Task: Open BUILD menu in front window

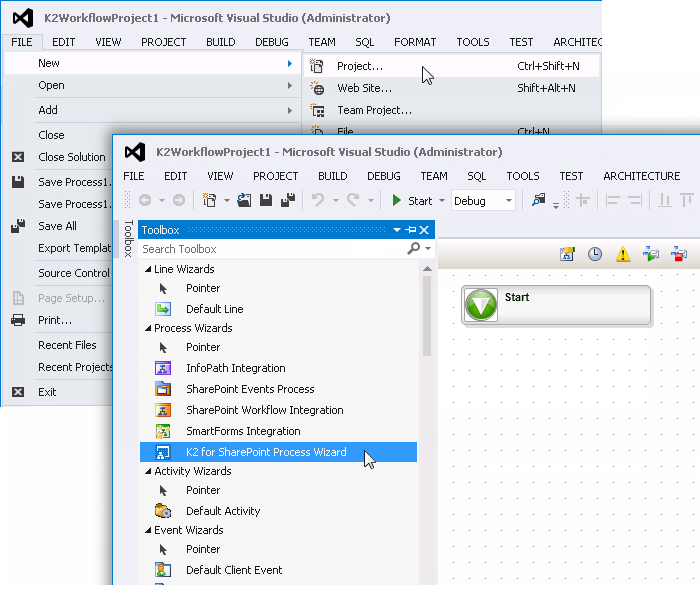Action: click(x=333, y=176)
